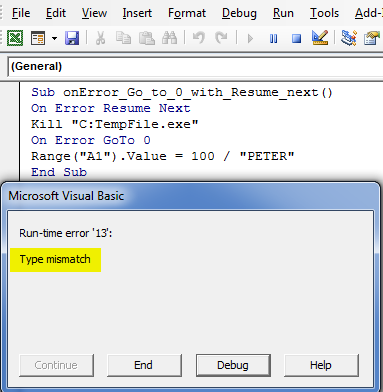This screenshot has width=383, height=392.
Task: Open the (General) object dropdown
Action: (x=195, y=66)
